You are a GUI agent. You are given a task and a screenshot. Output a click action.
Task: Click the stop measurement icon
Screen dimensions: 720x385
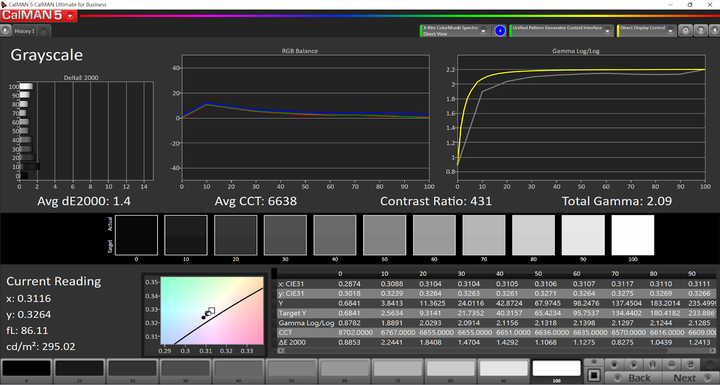click(x=614, y=365)
